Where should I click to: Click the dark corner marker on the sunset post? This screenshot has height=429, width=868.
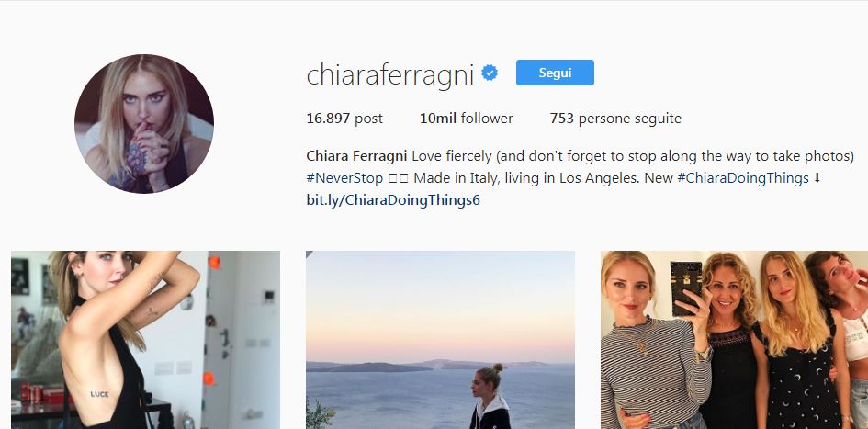click(309, 254)
